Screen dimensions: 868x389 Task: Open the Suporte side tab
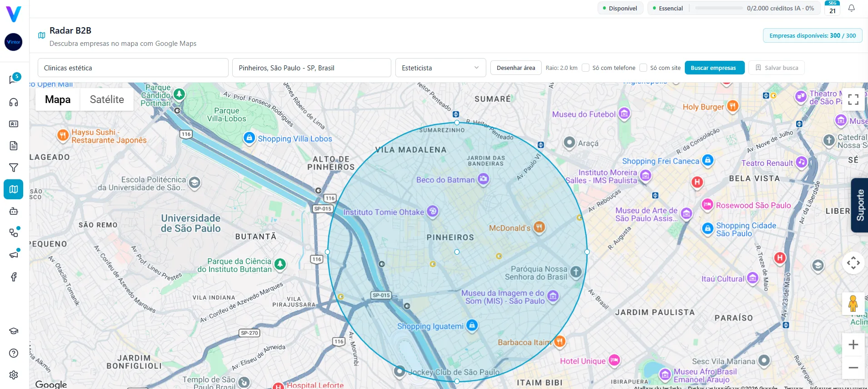[x=859, y=205]
